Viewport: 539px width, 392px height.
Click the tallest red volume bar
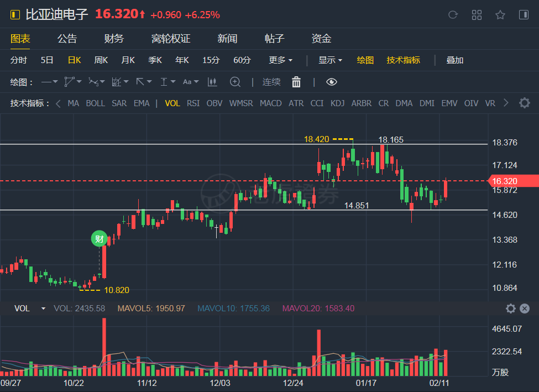(104, 347)
